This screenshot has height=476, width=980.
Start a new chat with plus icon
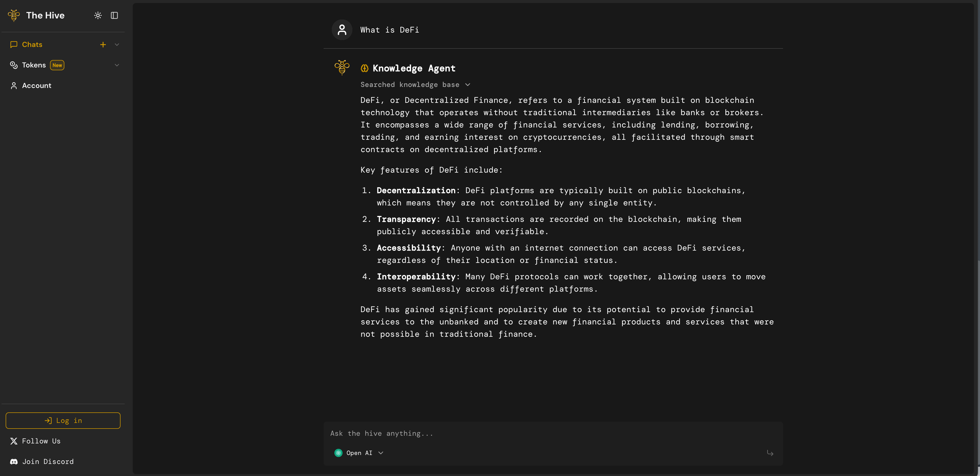click(x=103, y=45)
